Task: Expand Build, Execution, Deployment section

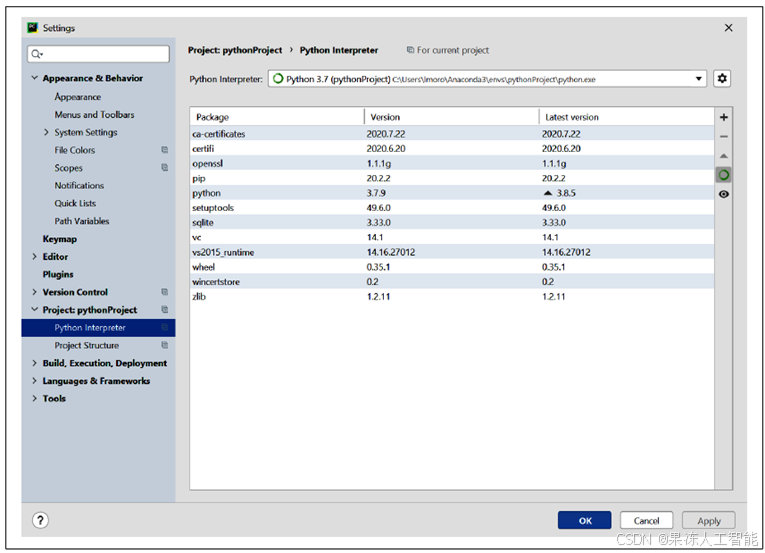Action: click(35, 363)
